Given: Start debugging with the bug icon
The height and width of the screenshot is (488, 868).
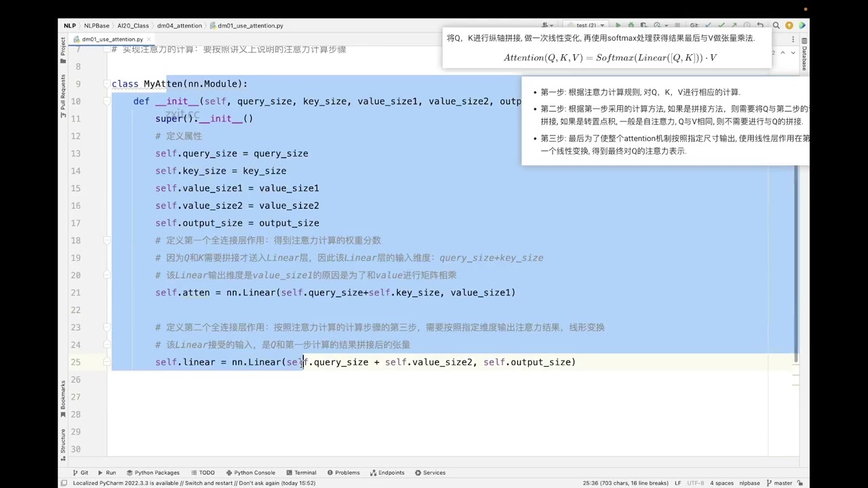Looking at the screenshot, I should (631, 25).
